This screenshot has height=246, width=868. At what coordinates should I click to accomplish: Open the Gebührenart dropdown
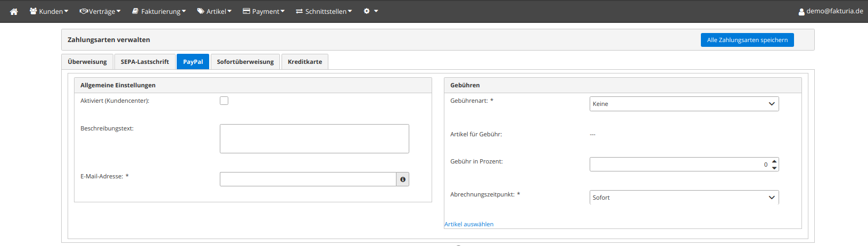pyautogui.click(x=684, y=104)
